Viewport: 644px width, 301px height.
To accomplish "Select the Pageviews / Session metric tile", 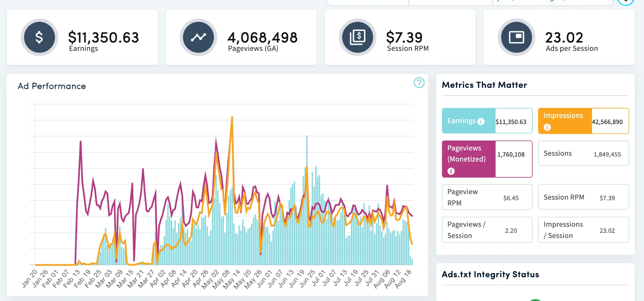I will point(487,230).
